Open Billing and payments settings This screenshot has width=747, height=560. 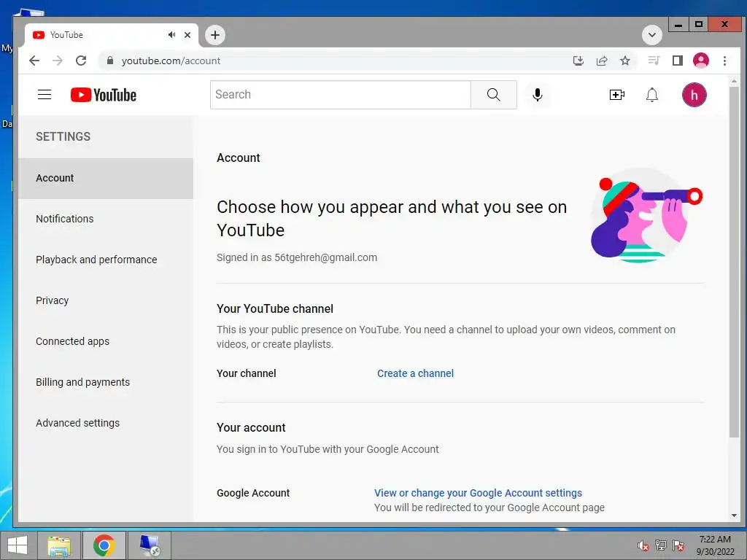click(105, 382)
